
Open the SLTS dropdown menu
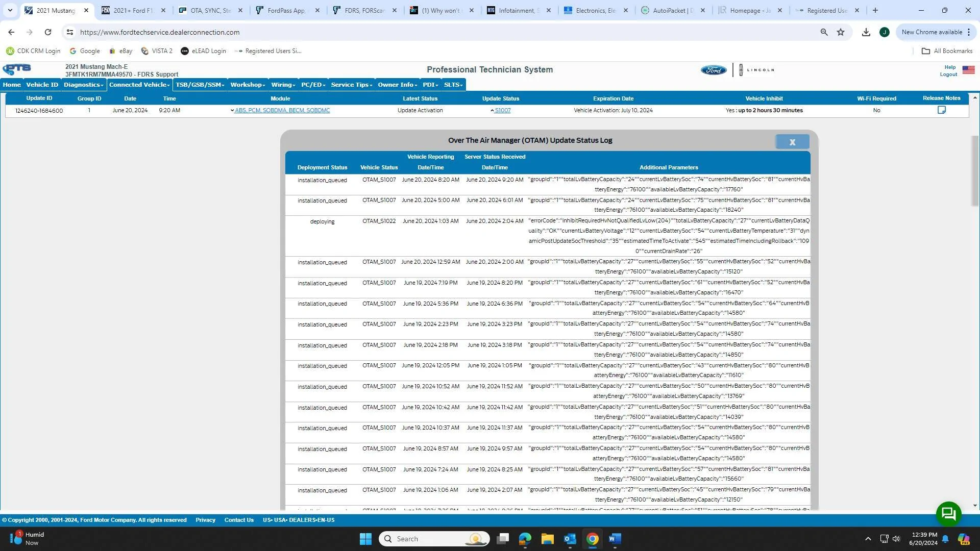(x=453, y=85)
